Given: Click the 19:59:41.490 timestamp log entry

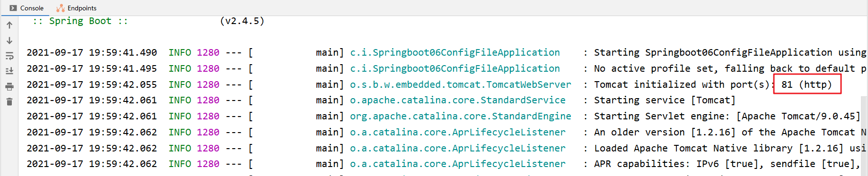Looking at the screenshot, I should tap(92, 52).
